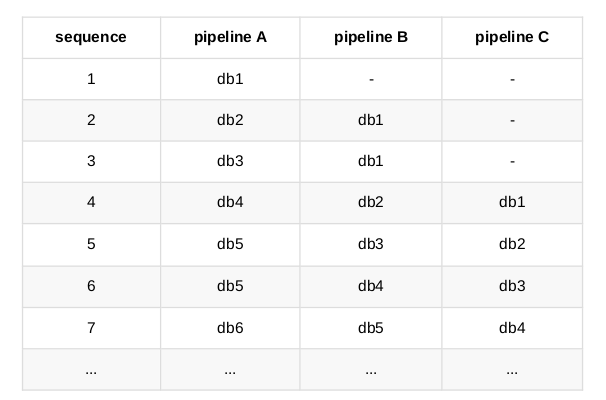
Task: Click sequence number 1 cell
Action: pos(91,79)
